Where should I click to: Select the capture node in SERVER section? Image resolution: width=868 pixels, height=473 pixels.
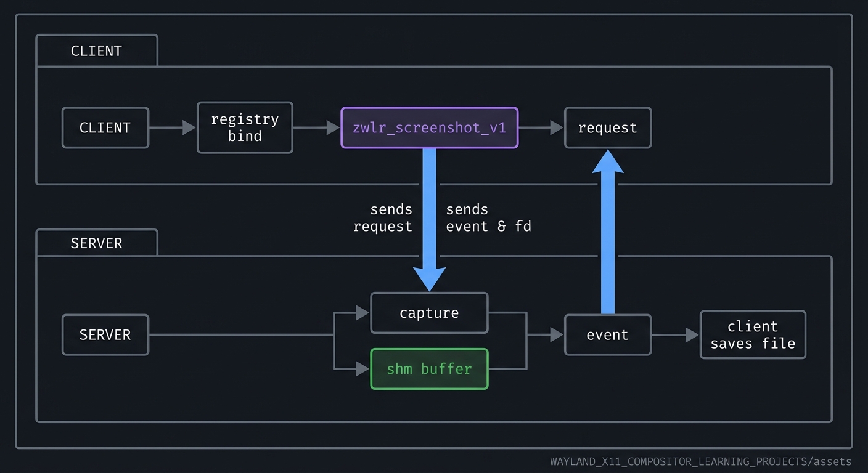tap(429, 313)
